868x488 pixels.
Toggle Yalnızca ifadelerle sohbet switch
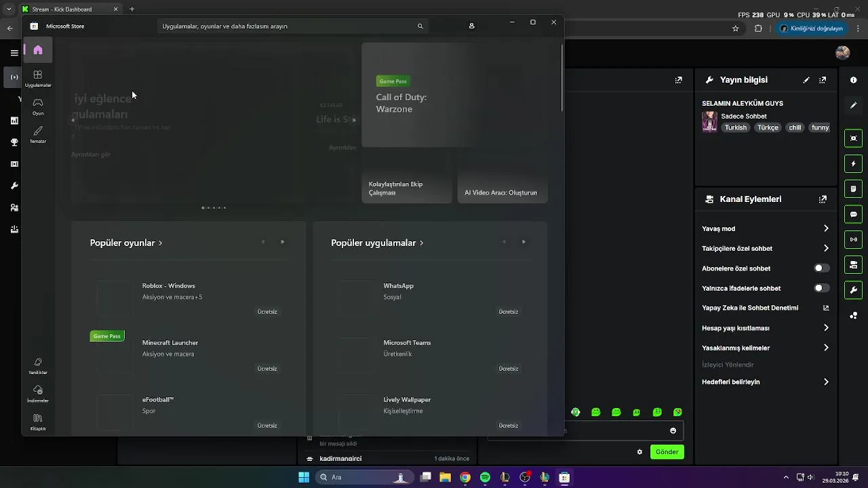(x=821, y=288)
